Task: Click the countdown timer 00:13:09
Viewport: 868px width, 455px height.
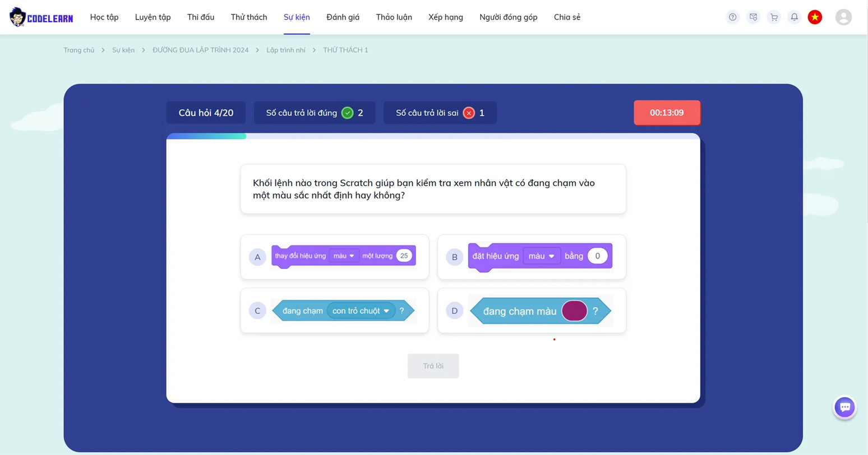Action: (667, 113)
